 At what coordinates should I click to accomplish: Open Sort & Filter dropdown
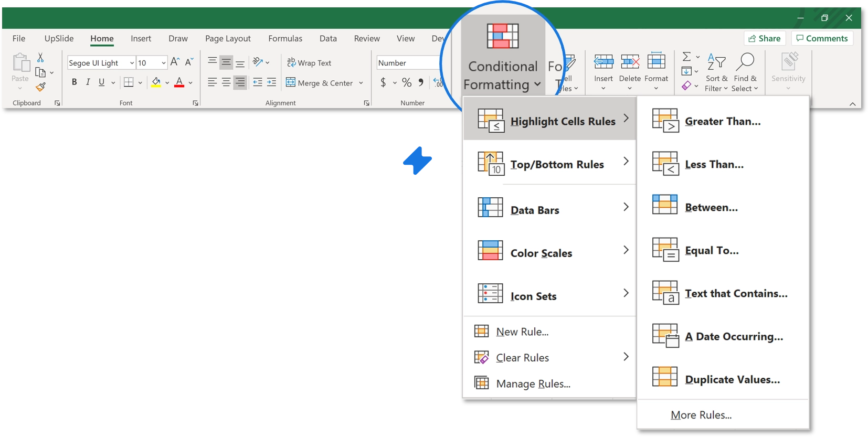point(717,72)
